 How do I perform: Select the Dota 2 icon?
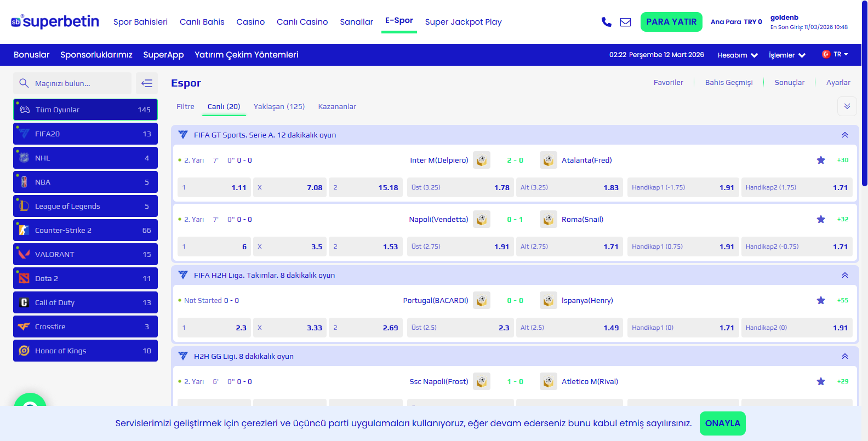[x=24, y=278]
